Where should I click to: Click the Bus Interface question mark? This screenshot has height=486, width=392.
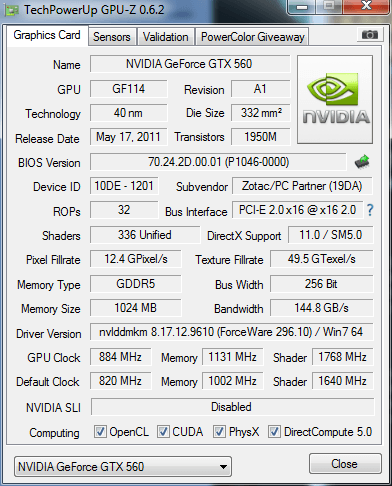click(x=370, y=210)
